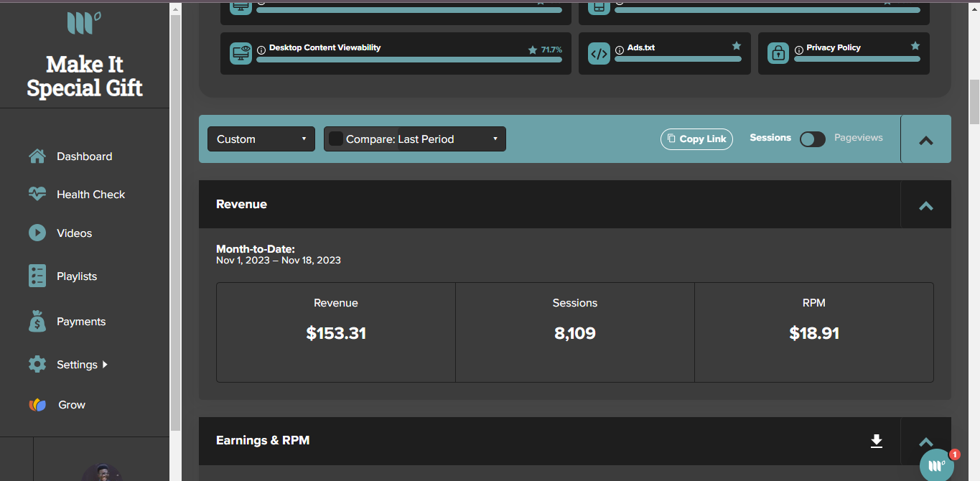Image resolution: width=980 pixels, height=481 pixels.
Task: Click the Health Check heartbeat icon
Action: (37, 195)
